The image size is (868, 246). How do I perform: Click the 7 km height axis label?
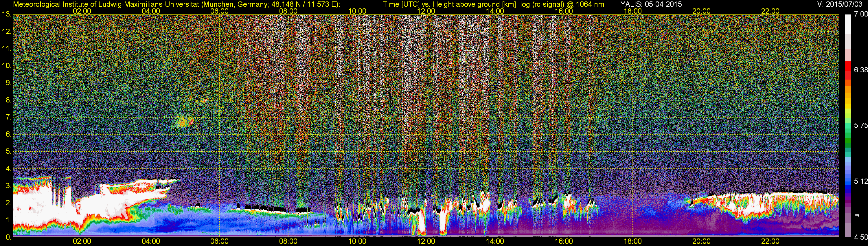tap(8, 117)
